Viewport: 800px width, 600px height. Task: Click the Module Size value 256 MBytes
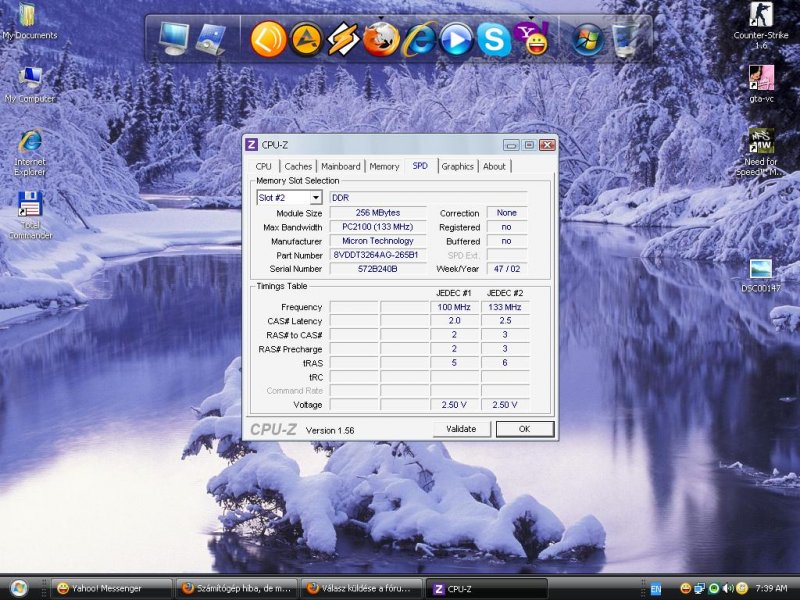coord(378,213)
